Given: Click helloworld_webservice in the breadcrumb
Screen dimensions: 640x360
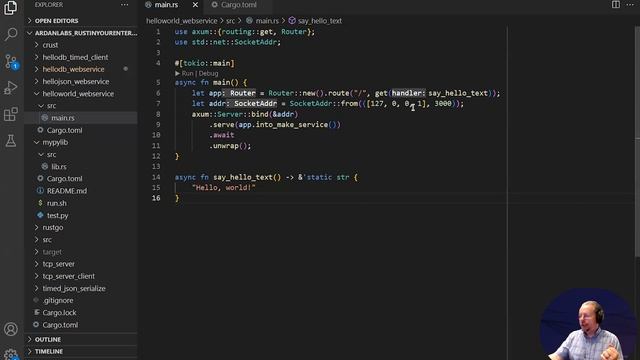Looking at the screenshot, I should pyautogui.click(x=182, y=21).
